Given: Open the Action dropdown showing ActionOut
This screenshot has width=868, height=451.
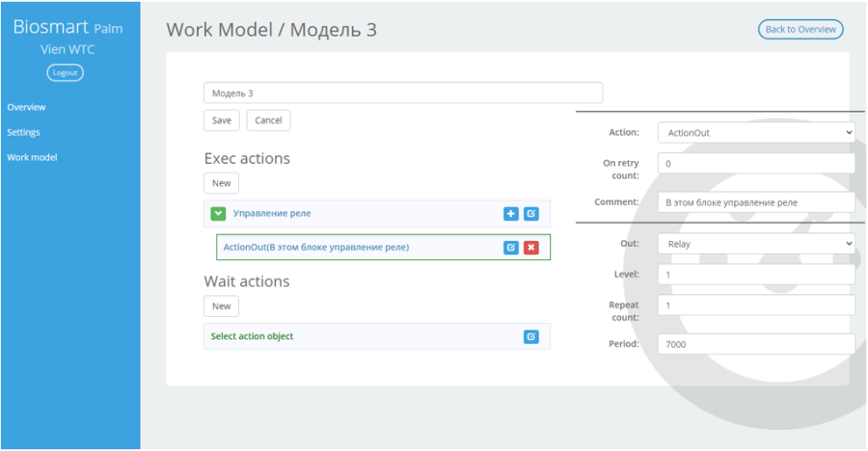Looking at the screenshot, I should tap(756, 133).
